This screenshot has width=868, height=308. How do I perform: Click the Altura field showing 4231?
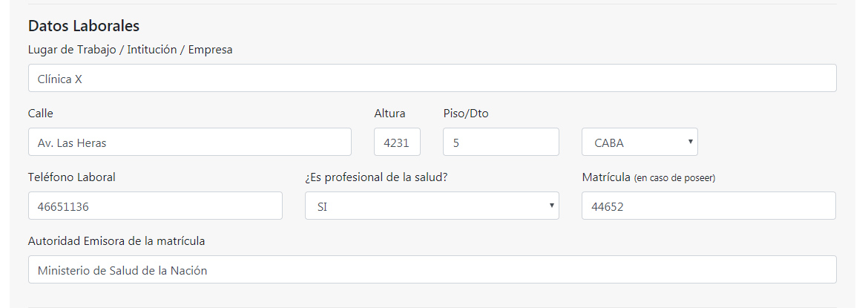coord(397,142)
